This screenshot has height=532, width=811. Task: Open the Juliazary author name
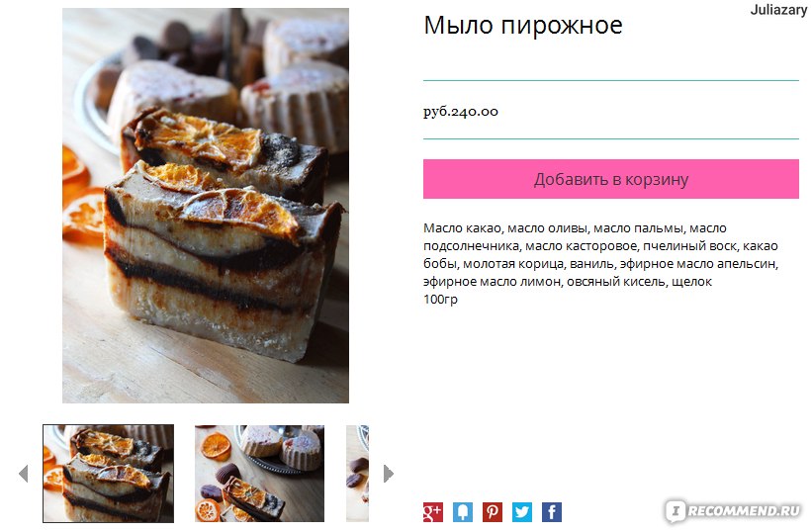click(778, 10)
